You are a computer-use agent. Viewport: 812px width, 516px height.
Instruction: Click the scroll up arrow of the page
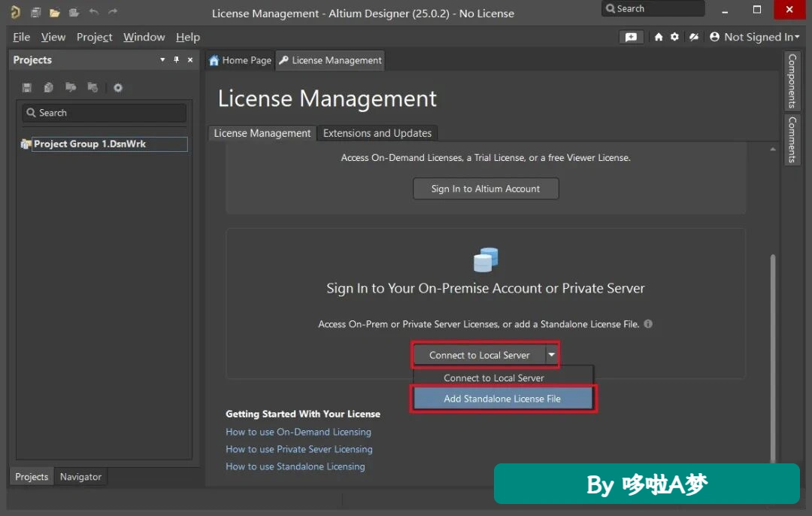[x=773, y=149]
